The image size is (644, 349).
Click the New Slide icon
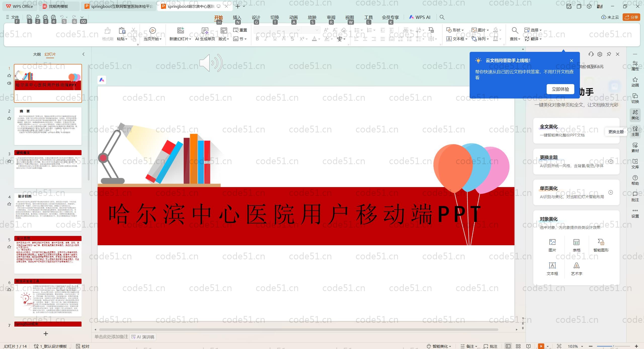180,31
